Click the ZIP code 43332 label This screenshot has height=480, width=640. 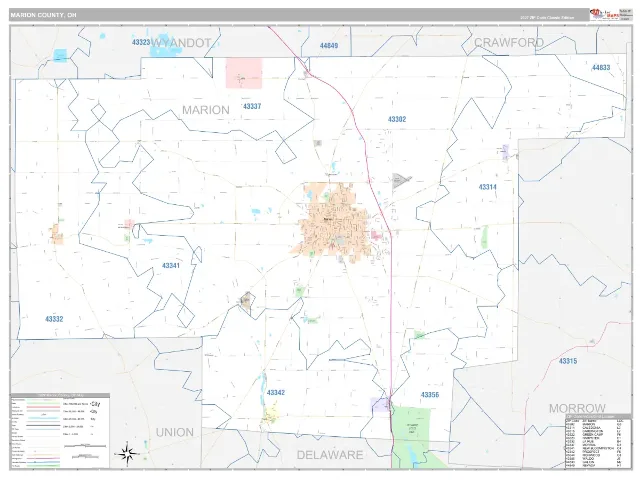pyautogui.click(x=54, y=319)
